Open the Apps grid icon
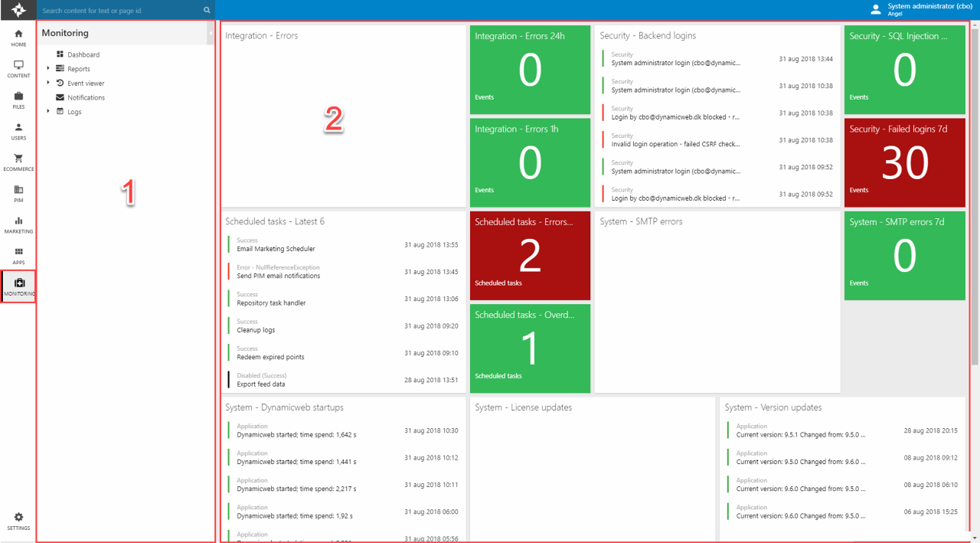 [18, 252]
